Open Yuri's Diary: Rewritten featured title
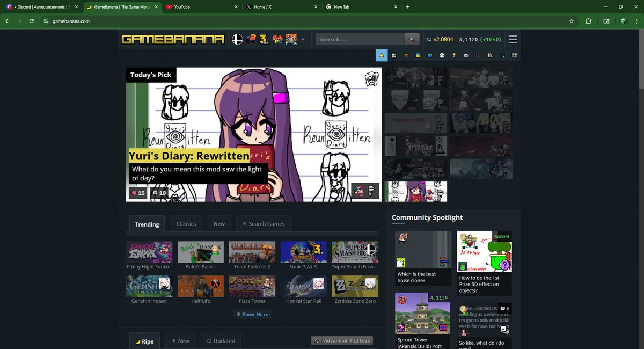Screen dimensions: 644x349 coord(189,156)
